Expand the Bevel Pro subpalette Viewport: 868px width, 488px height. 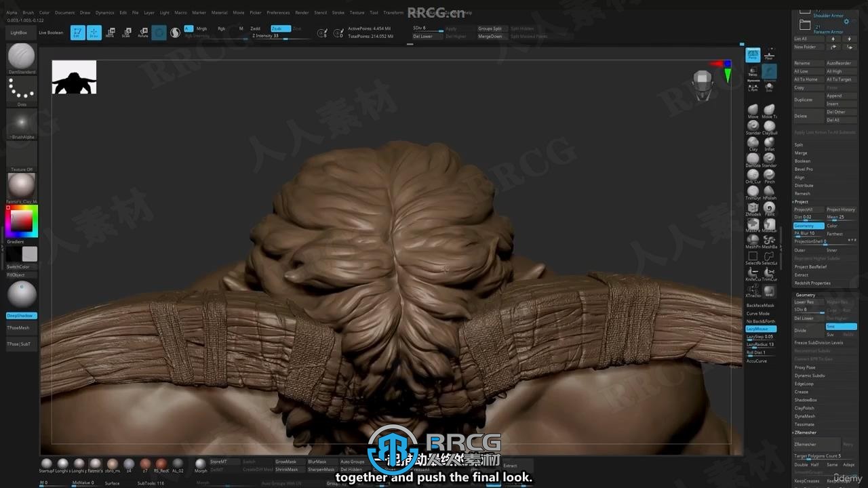pyautogui.click(x=804, y=169)
